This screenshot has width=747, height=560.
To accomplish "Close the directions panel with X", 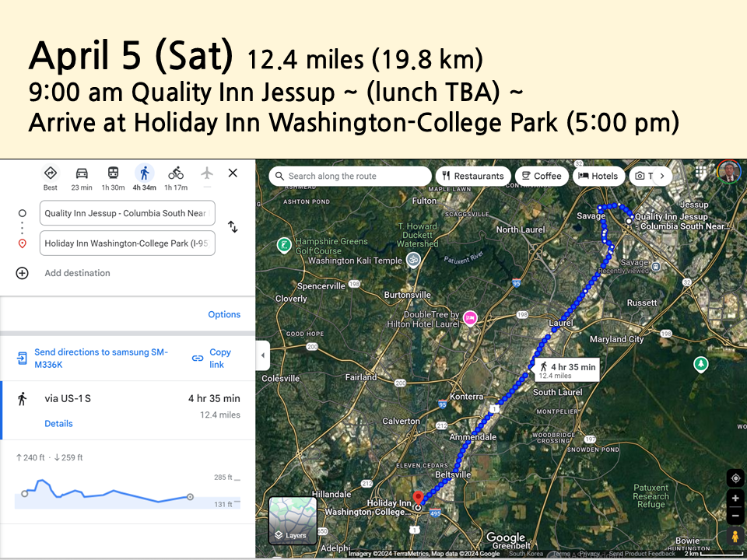I will [233, 173].
